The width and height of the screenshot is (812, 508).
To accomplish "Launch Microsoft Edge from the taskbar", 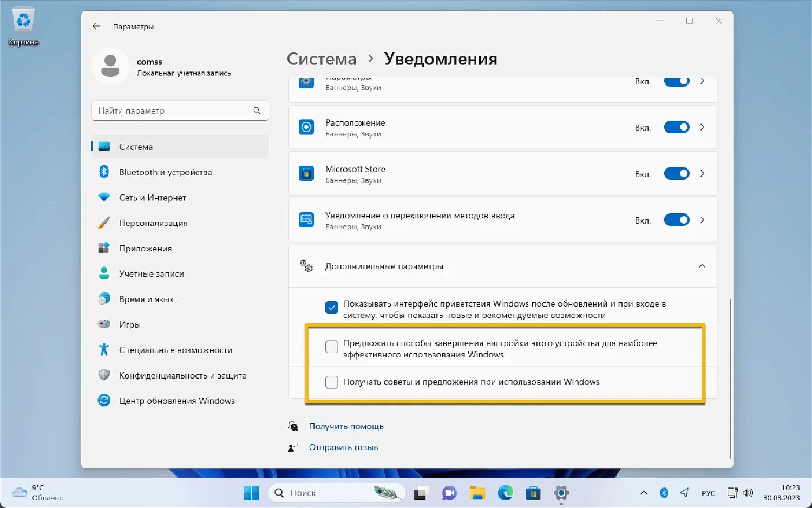I will click(x=506, y=493).
